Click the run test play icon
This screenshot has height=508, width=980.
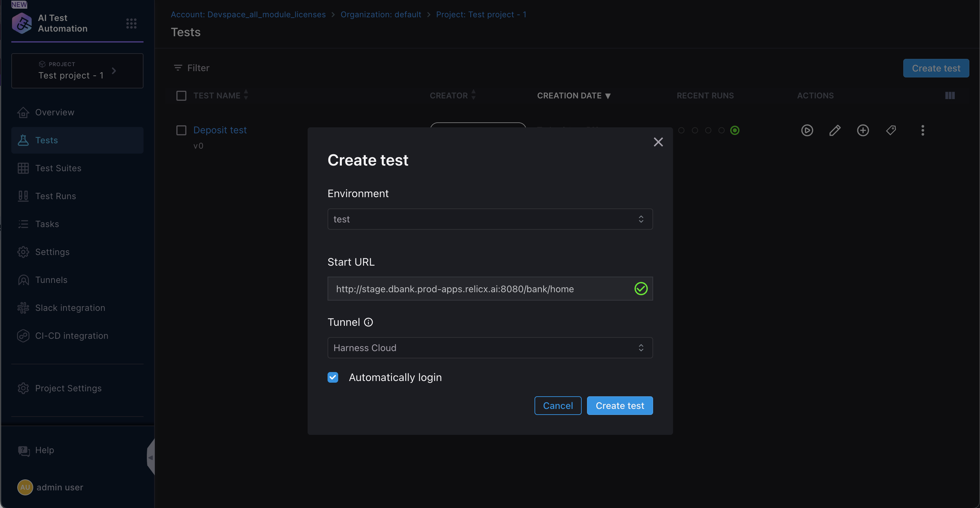click(807, 130)
